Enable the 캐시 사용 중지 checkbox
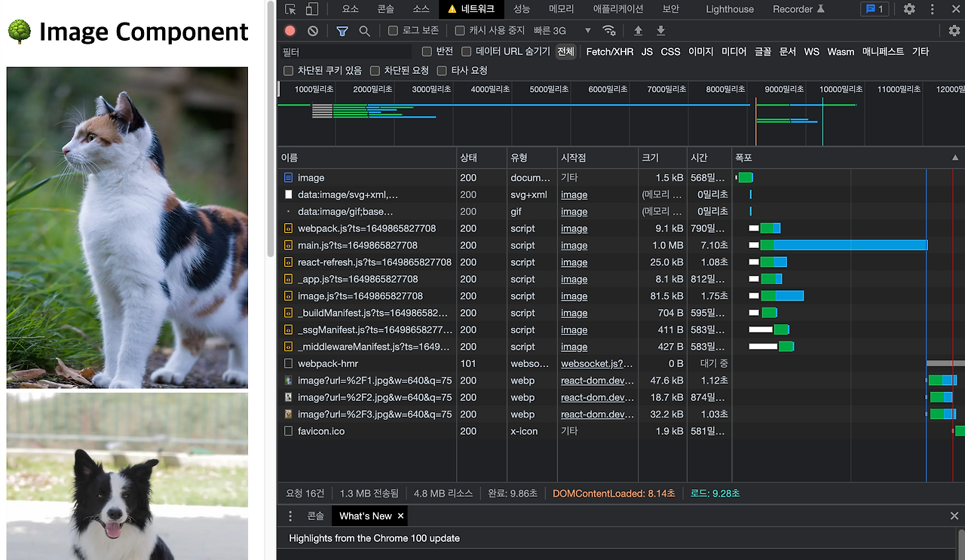Image resolution: width=965 pixels, height=560 pixels. [460, 31]
